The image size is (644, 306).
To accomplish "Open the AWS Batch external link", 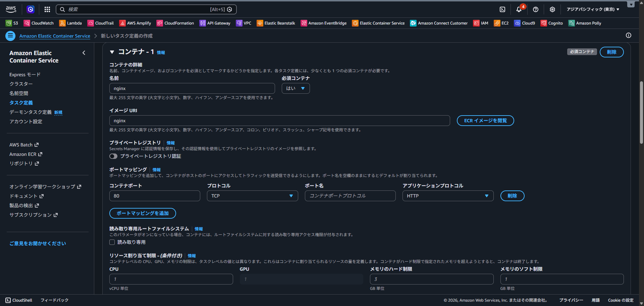I will pos(24,145).
